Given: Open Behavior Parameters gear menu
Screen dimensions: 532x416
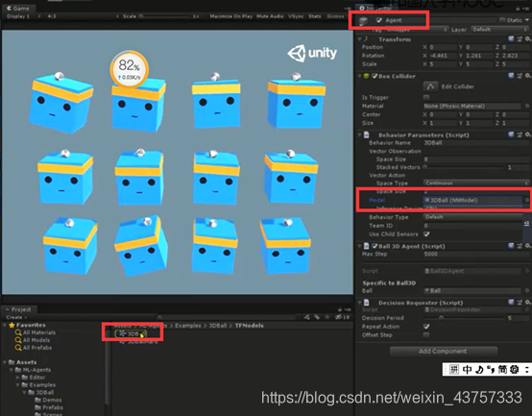Looking at the screenshot, I should [x=527, y=135].
